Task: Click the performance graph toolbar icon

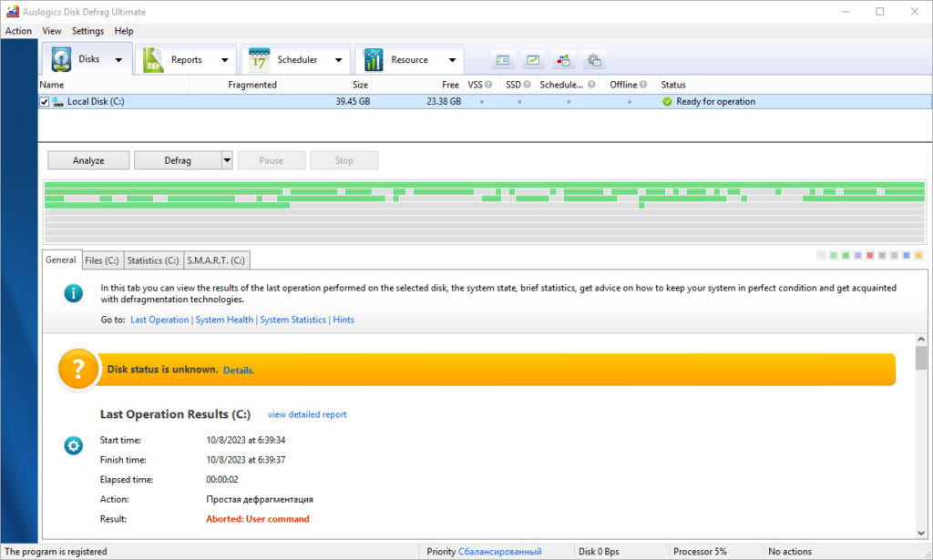Action: pyautogui.click(x=533, y=60)
